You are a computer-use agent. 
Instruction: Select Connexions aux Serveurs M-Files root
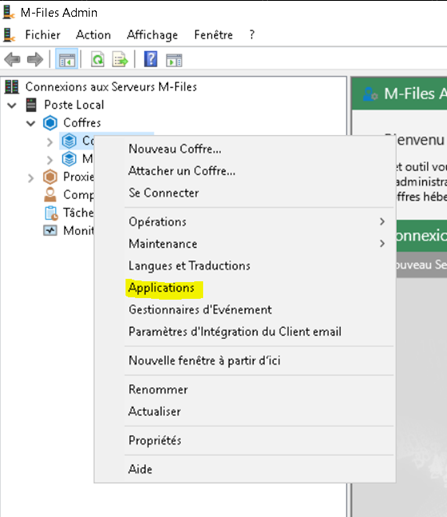(111, 87)
